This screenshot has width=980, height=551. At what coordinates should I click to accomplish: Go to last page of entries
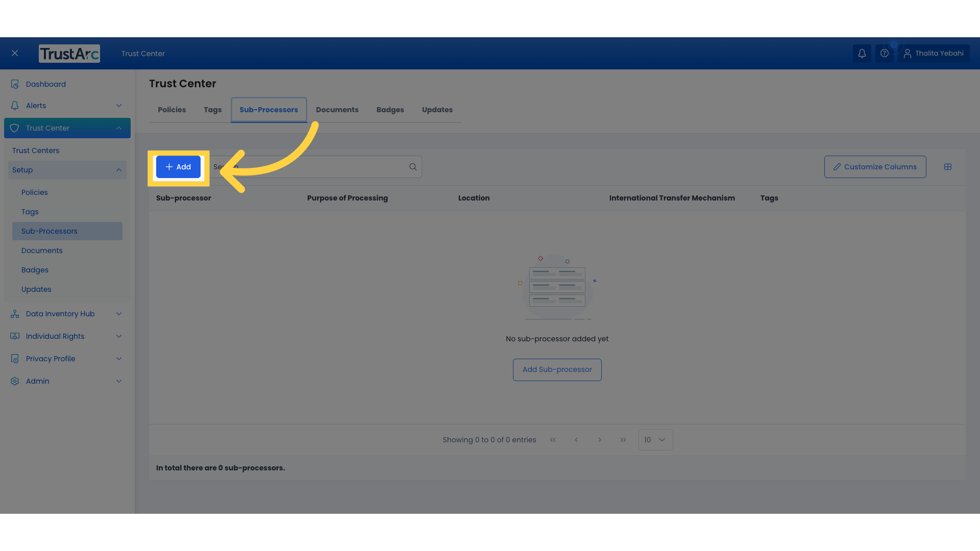click(623, 440)
